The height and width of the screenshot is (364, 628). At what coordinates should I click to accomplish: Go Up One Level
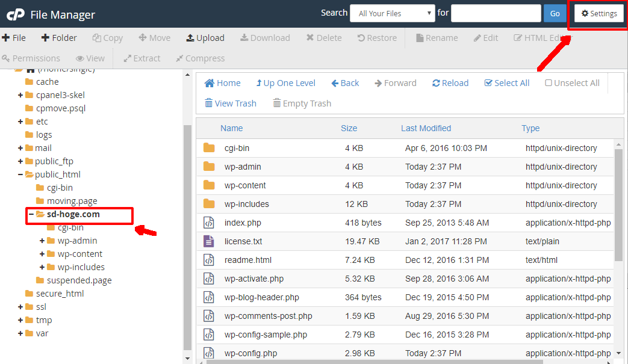pyautogui.click(x=285, y=84)
